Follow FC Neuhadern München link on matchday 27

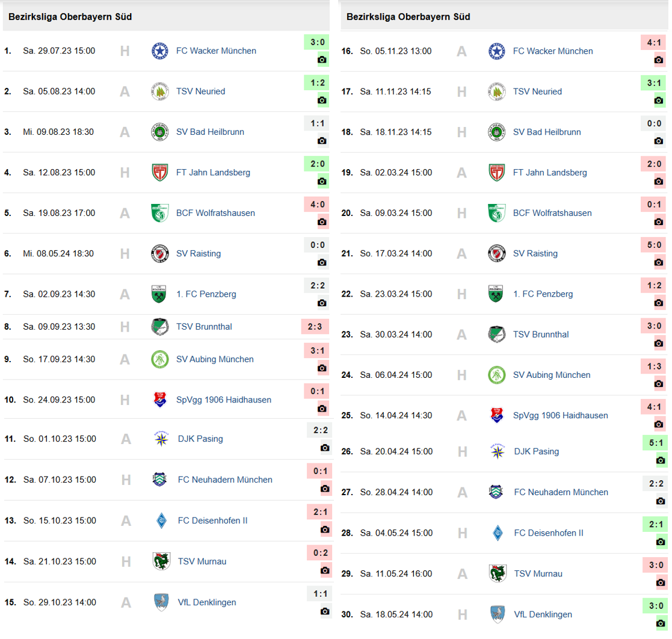[561, 492]
